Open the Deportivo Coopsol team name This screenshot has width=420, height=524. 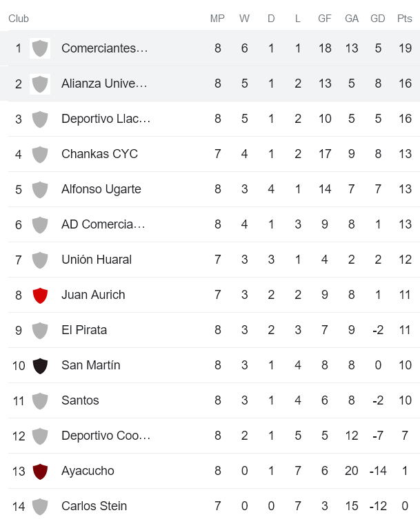coord(106,436)
